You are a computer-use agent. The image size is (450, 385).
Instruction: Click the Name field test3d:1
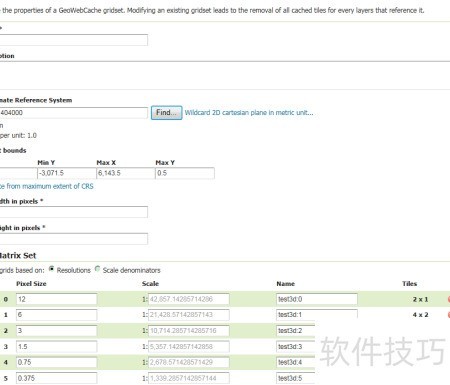click(x=317, y=314)
